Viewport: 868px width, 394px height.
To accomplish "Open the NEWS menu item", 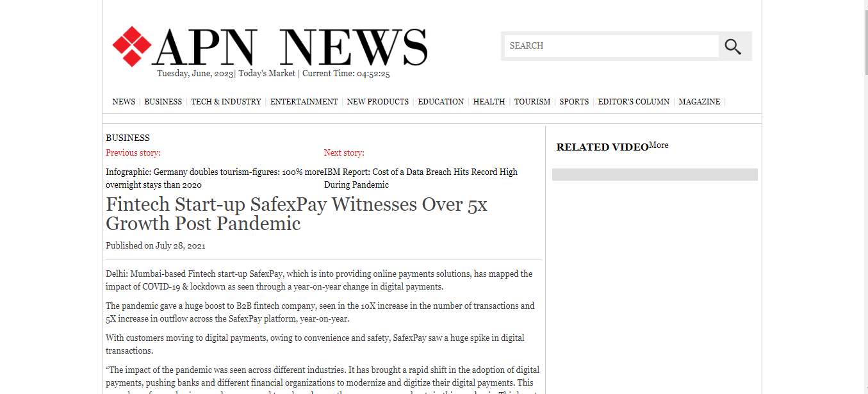I will 123,101.
